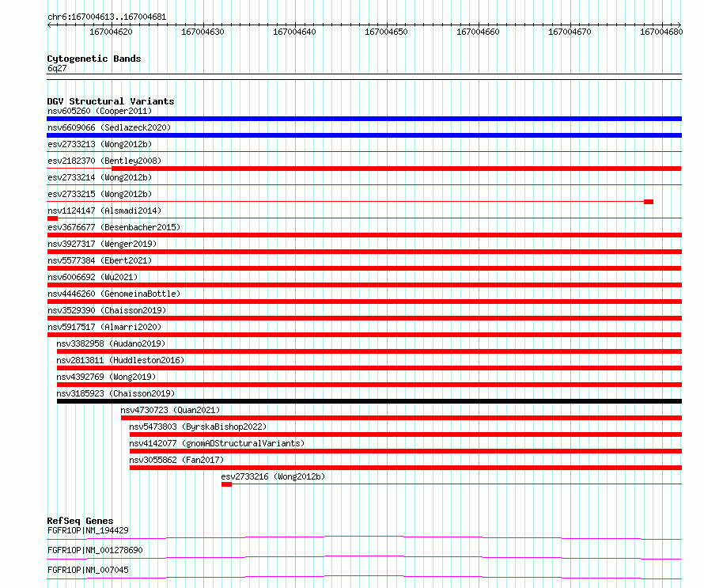This screenshot has height=588, width=704.
Task: Click the magenta FGFR1OP NM_007045 gene line
Action: [364, 577]
